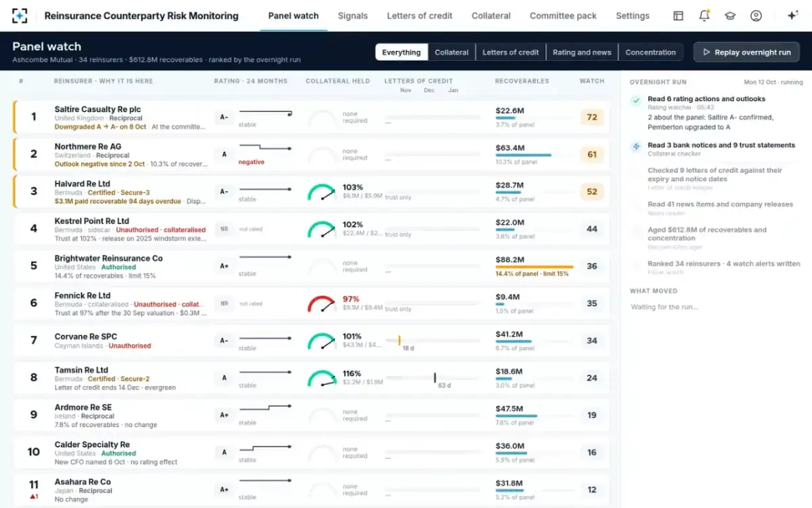812x508 pixels.
Task: Click Halvard watch score 52
Action: (x=592, y=192)
